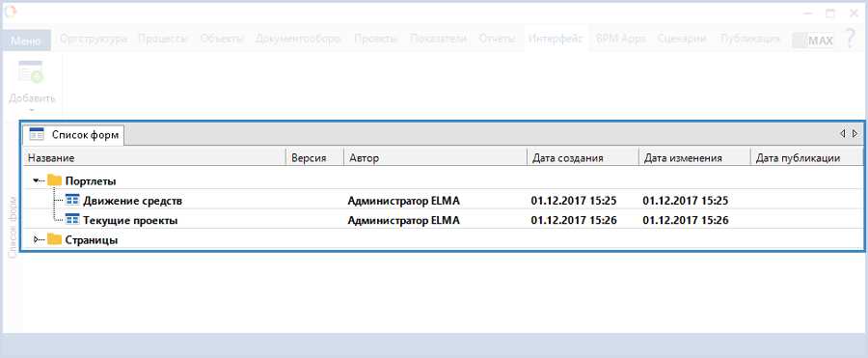Expand the Страницы folder node
868x358 pixels.
(37, 240)
